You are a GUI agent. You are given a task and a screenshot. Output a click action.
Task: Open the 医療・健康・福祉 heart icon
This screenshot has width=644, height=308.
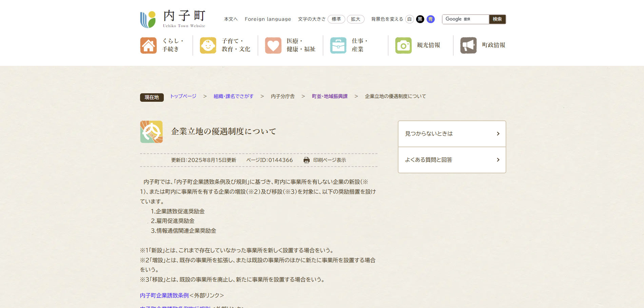pos(273,45)
